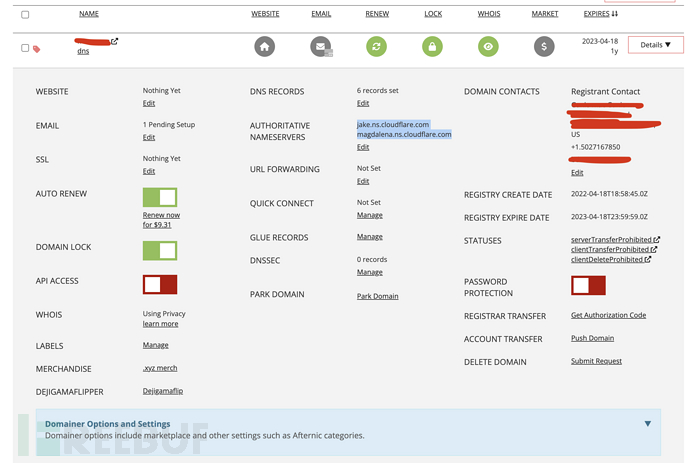
Task: Click the 6 records set text
Action: [x=378, y=90]
